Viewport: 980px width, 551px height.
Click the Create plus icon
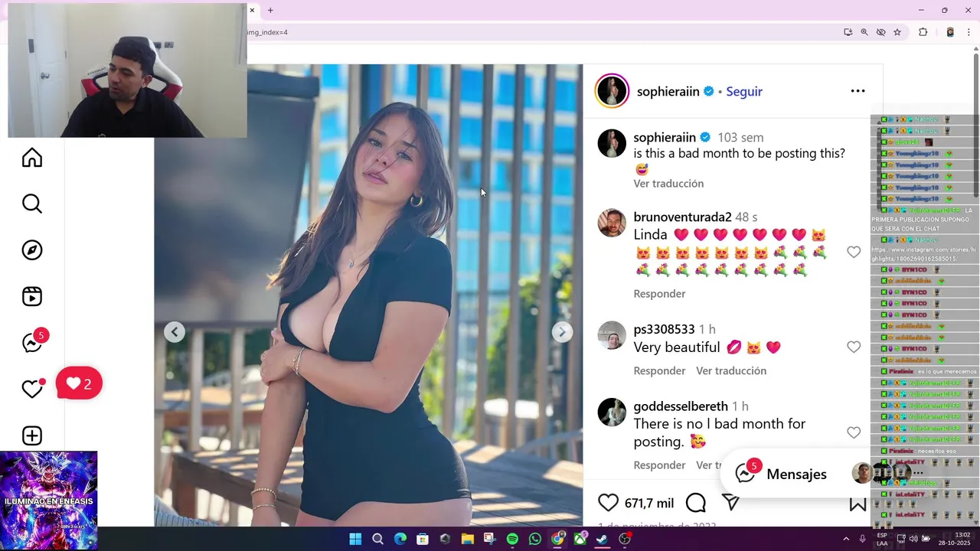[x=32, y=435]
